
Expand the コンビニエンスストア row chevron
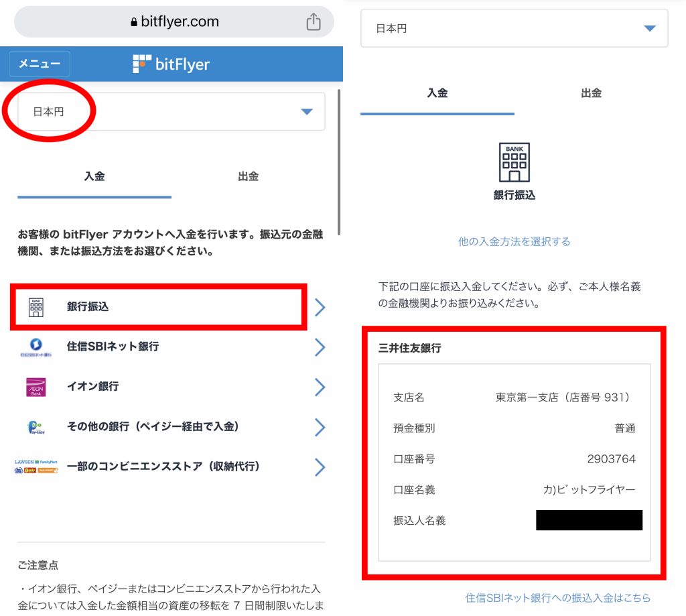coord(320,467)
